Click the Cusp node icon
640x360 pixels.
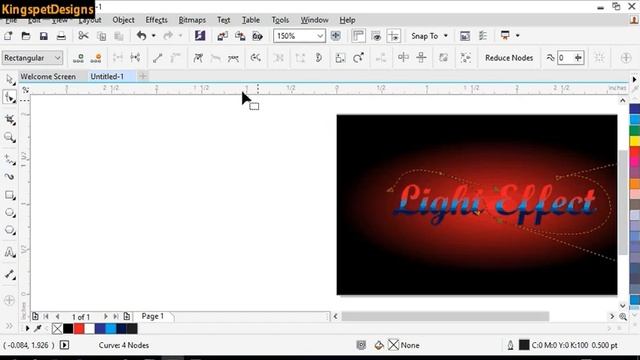pyautogui.click(x=198, y=58)
